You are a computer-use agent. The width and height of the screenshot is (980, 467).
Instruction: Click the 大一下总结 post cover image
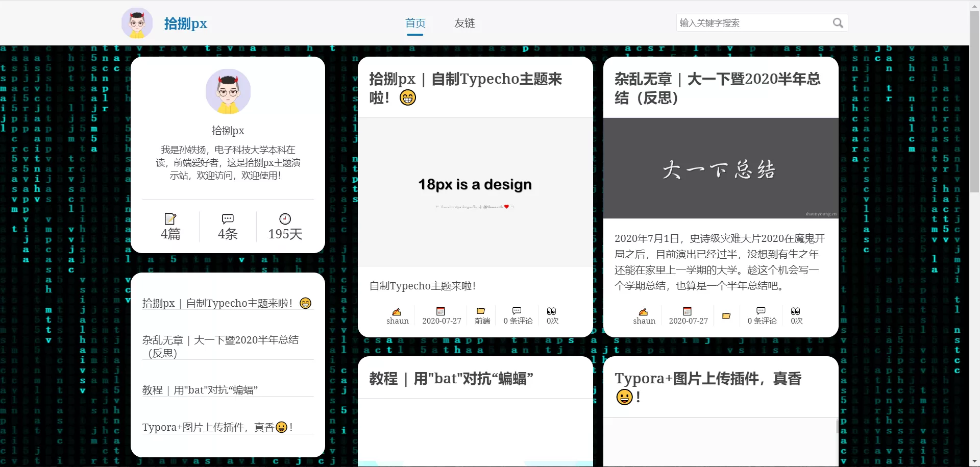(720, 168)
